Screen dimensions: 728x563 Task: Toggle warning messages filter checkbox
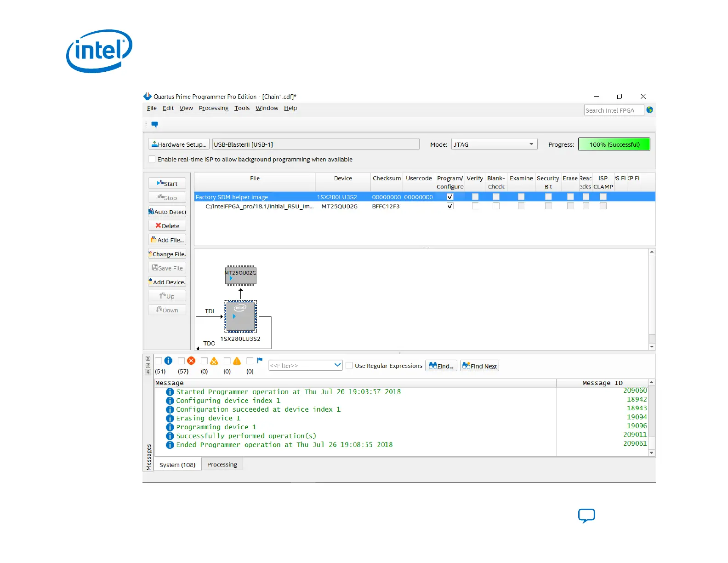pyautogui.click(x=227, y=361)
